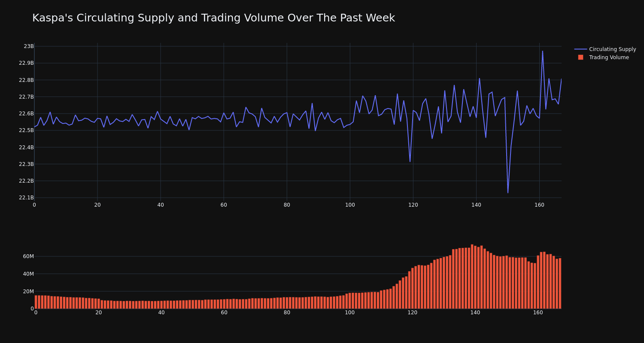The width and height of the screenshot is (644, 343).
Task: Toggle Trading Volume legend entry
Action: [x=605, y=57]
